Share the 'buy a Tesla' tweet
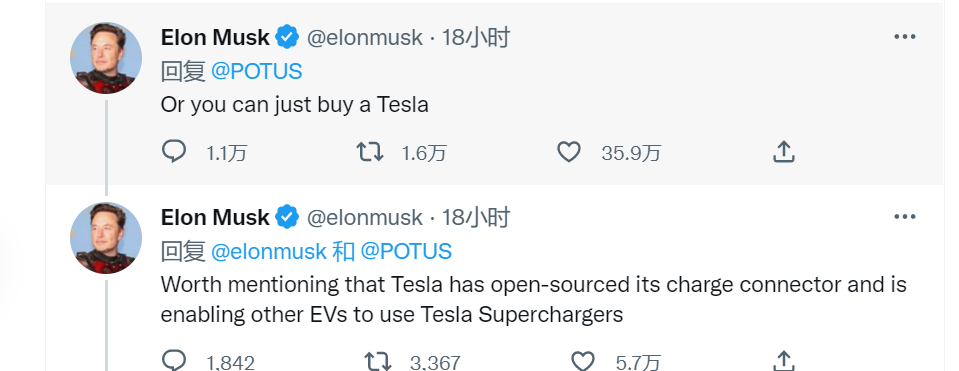Image resolution: width=959 pixels, height=371 pixels. click(783, 152)
